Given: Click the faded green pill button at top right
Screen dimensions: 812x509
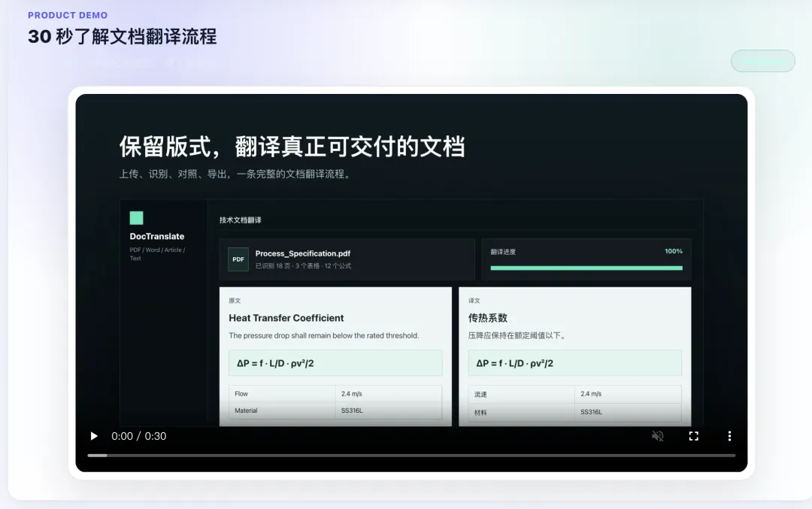Looking at the screenshot, I should point(763,61).
